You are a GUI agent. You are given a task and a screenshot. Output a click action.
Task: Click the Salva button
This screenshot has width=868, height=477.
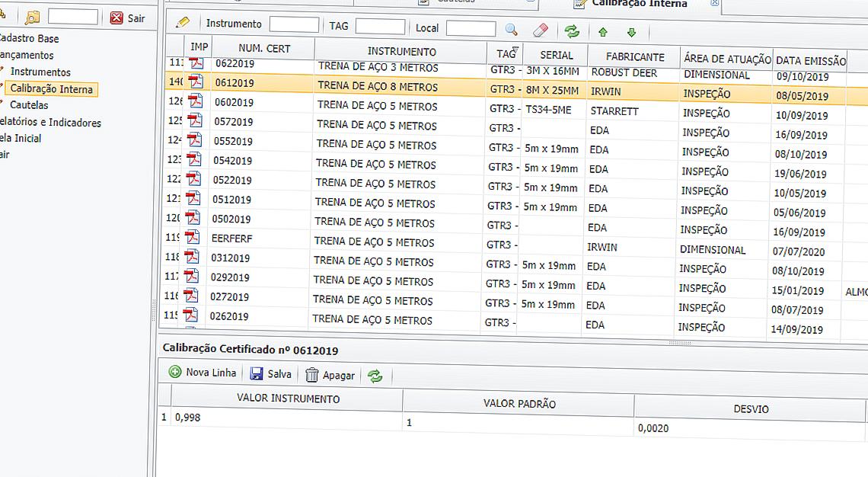click(271, 374)
